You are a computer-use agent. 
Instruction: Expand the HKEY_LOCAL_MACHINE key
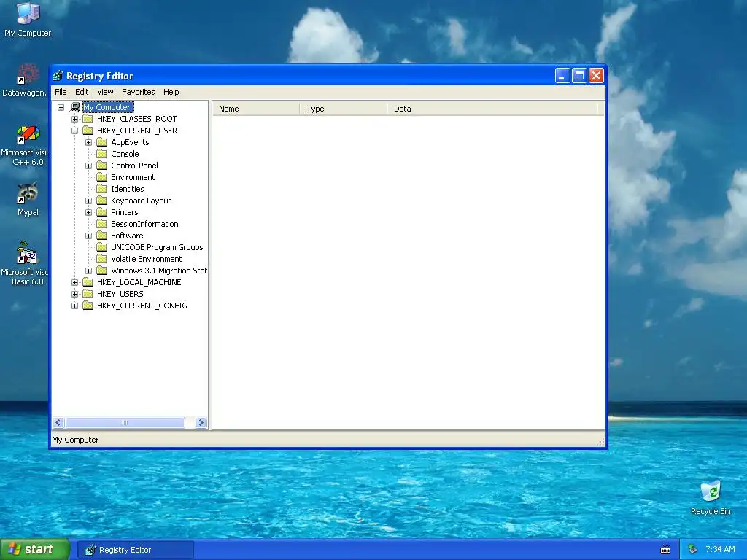tap(75, 282)
